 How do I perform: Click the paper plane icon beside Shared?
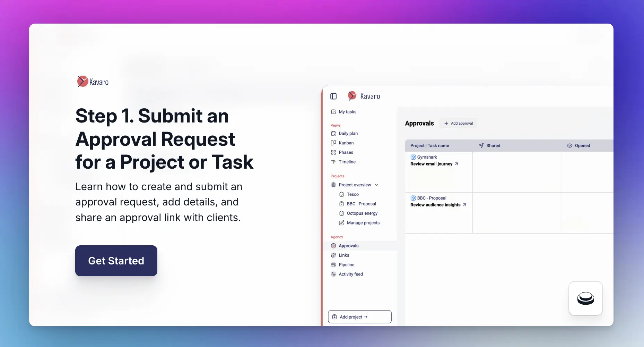click(481, 146)
